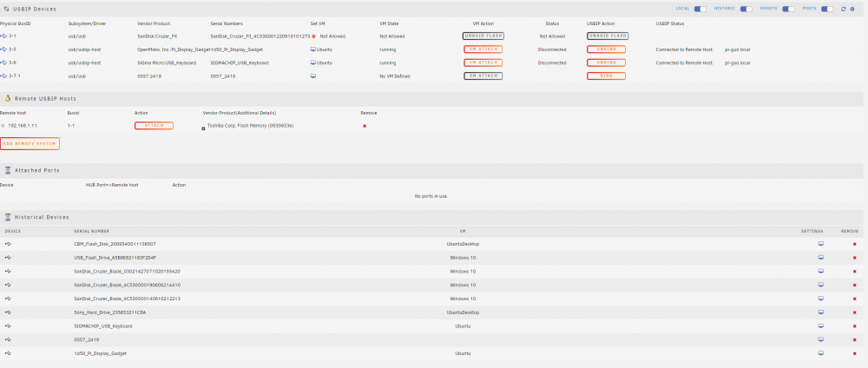868x368 pixels.
Task: Click UNBIND for the SIGMACHIP USB Keyboard
Action: (x=606, y=62)
